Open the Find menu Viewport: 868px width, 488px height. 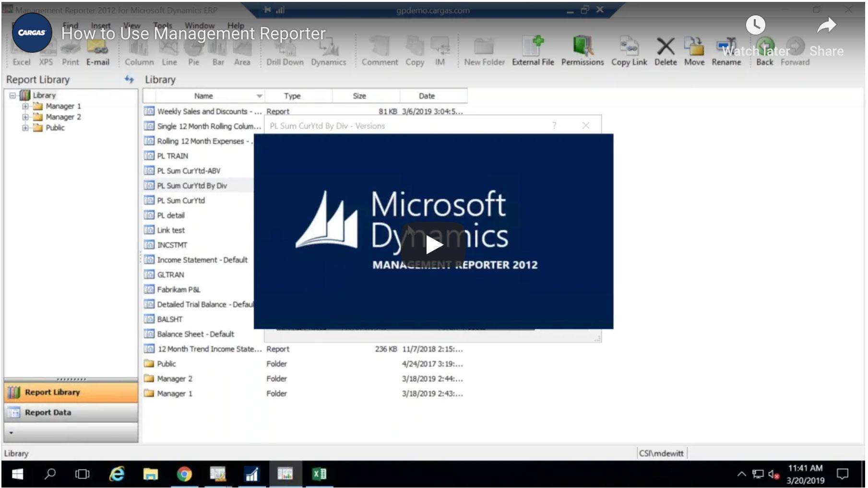tap(70, 25)
